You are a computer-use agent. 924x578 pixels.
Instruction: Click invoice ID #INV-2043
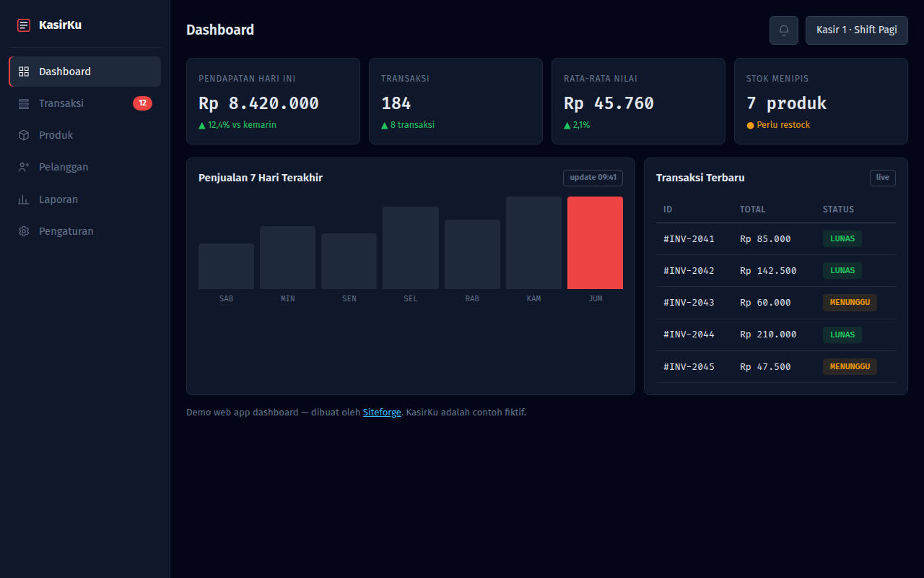[x=689, y=303]
